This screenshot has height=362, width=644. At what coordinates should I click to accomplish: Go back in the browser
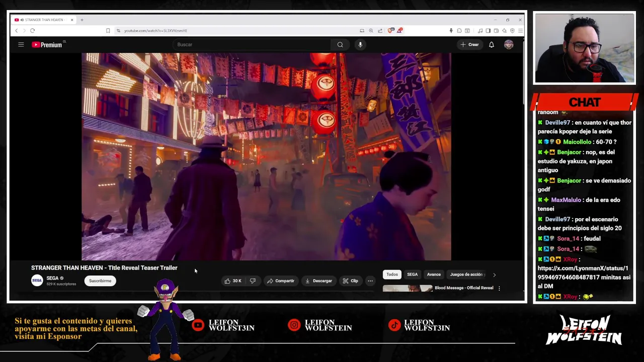(16, 31)
